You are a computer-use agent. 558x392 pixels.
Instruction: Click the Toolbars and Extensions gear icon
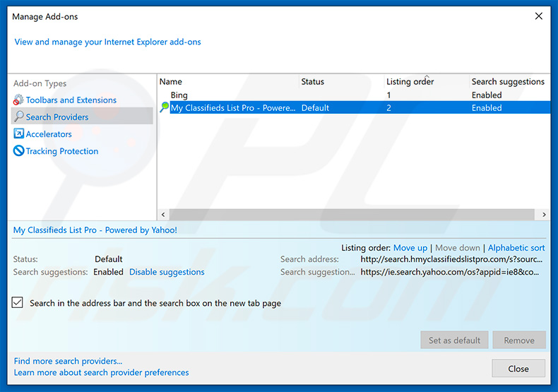click(x=18, y=100)
